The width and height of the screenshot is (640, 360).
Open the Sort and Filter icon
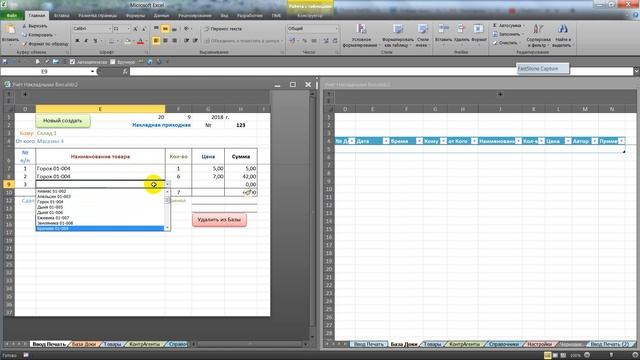click(x=538, y=29)
